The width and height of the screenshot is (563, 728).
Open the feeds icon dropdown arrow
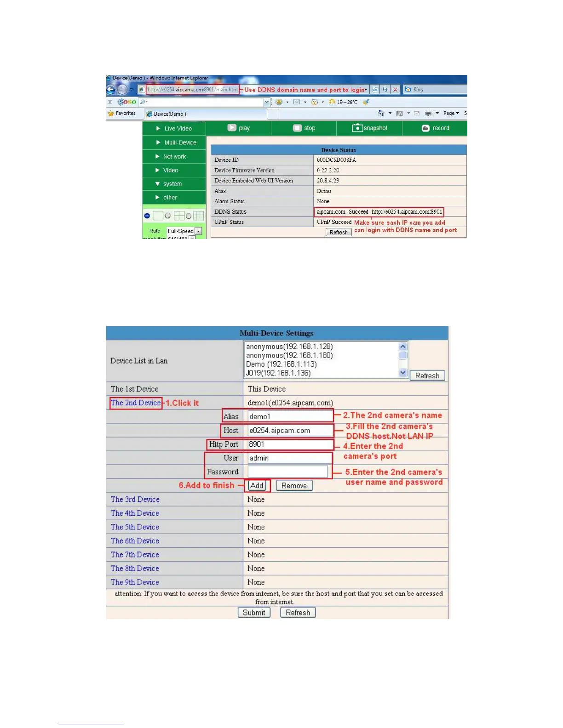pyautogui.click(x=408, y=113)
